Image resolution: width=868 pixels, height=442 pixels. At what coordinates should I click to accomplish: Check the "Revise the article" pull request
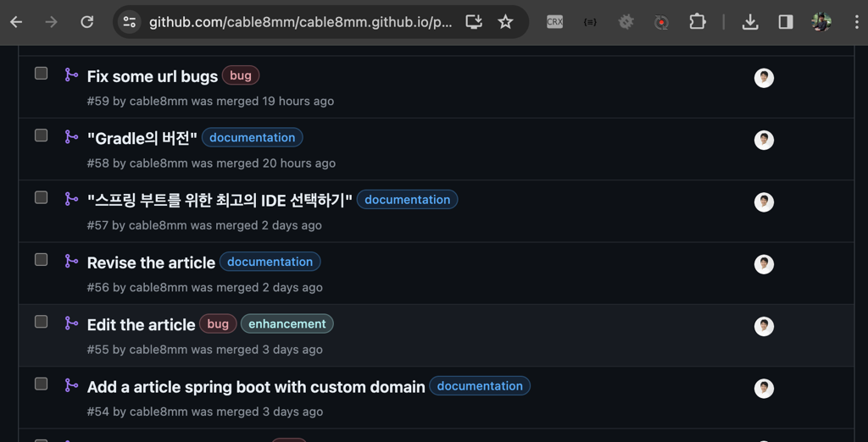41,260
